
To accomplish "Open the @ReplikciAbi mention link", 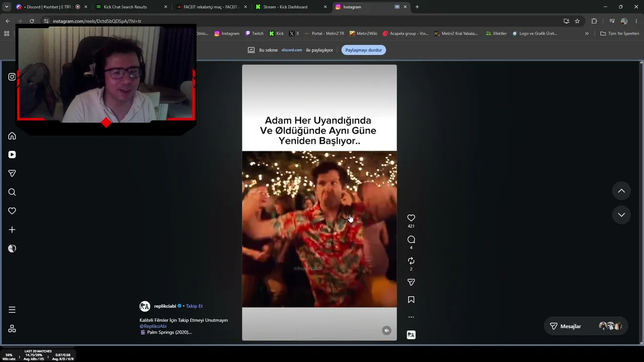I will pos(153,326).
